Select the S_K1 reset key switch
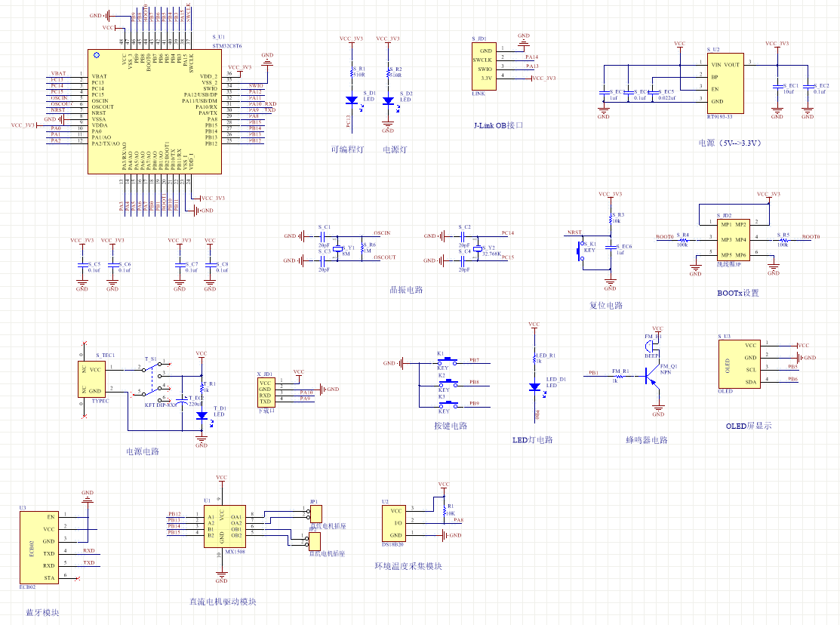 click(581, 250)
